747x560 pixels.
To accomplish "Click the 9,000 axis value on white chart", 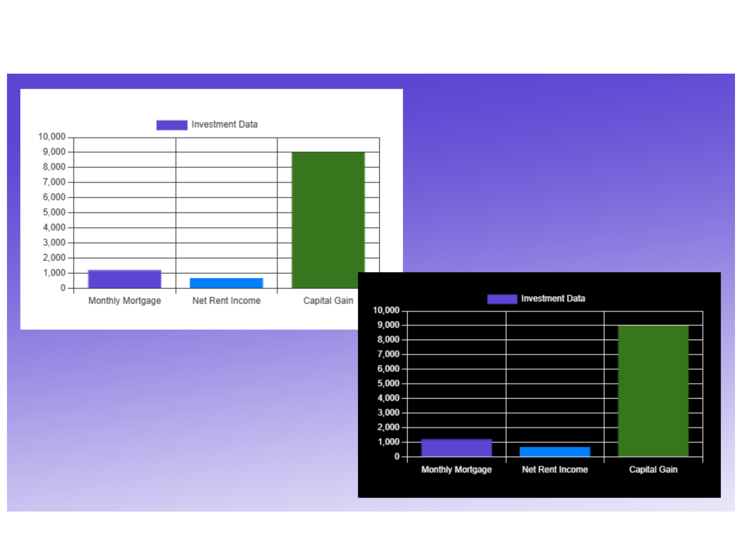I will pyautogui.click(x=53, y=152).
